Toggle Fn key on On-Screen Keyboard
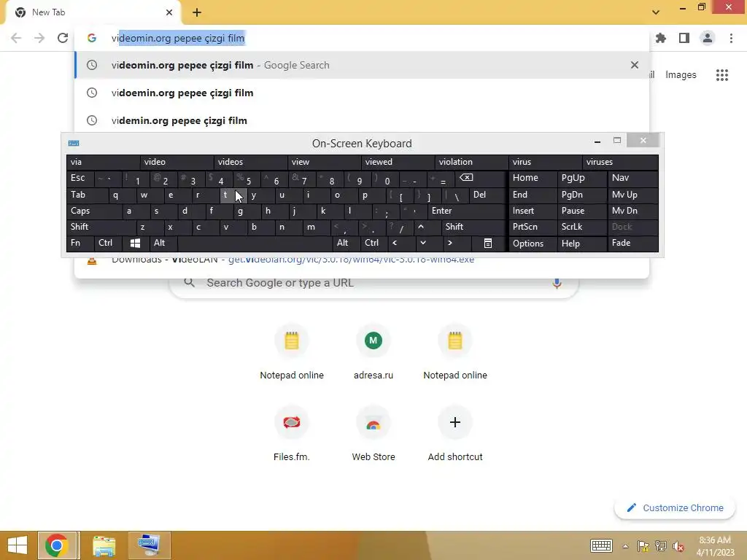 [x=80, y=244]
